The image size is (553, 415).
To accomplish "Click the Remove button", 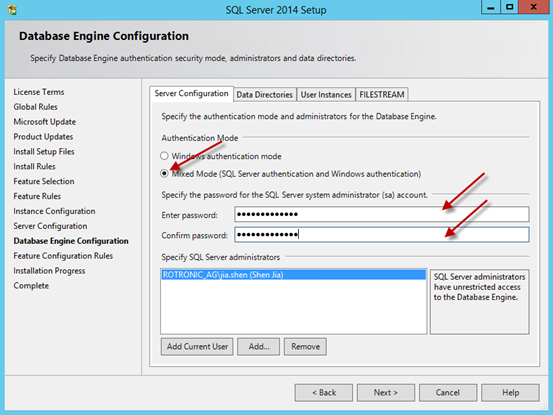I will coord(305,347).
